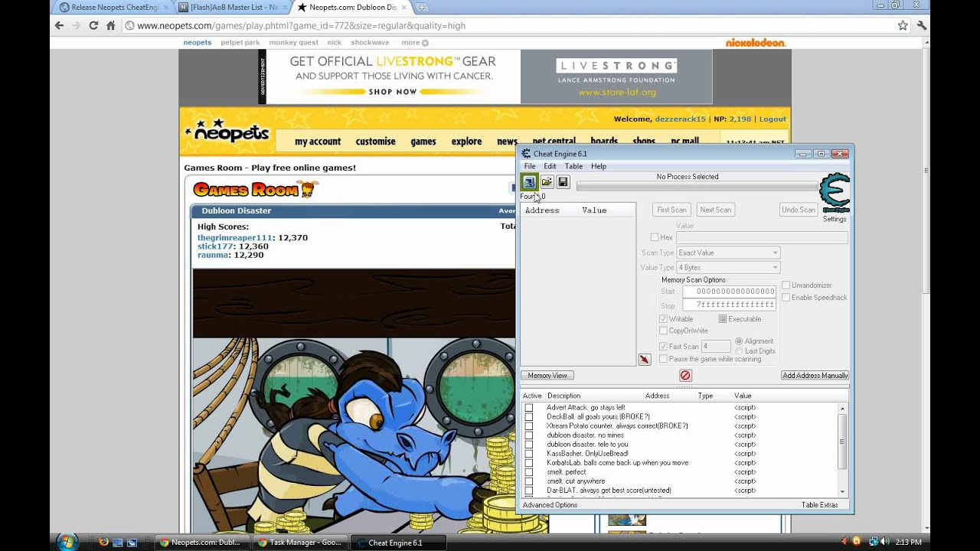The image size is (980, 551).
Task: Tick the Hex checkbox
Action: click(655, 237)
